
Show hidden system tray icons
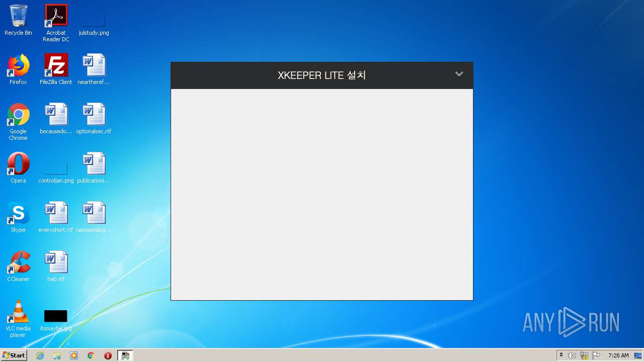561,355
